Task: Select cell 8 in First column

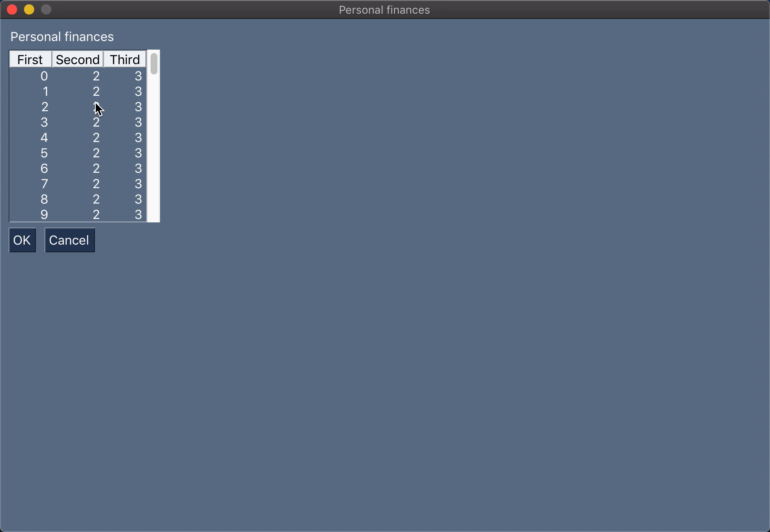Action: 30,199
